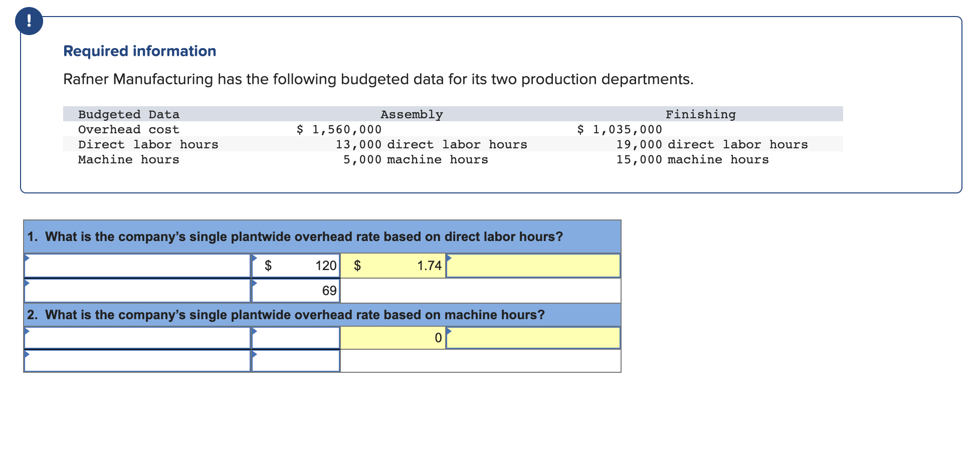This screenshot has width=980, height=465.
Task: Select the empty amount cell left of the 0 cell
Action: click(x=296, y=338)
